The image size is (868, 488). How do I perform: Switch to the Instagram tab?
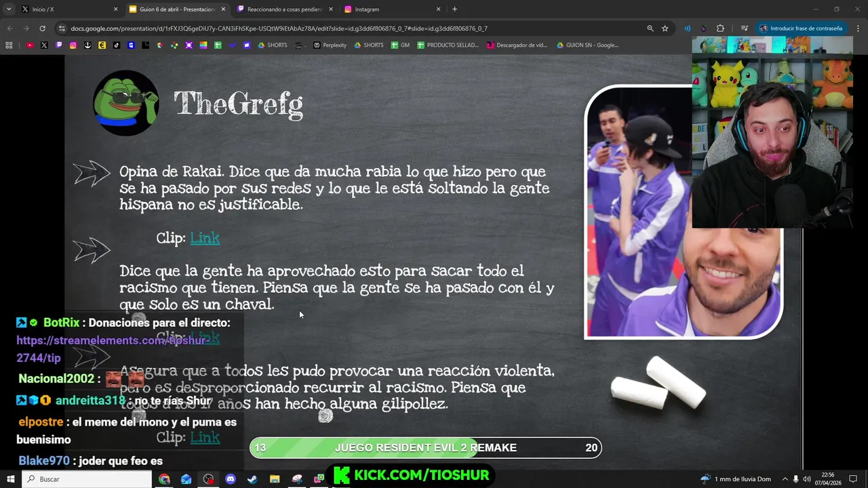tap(392, 9)
